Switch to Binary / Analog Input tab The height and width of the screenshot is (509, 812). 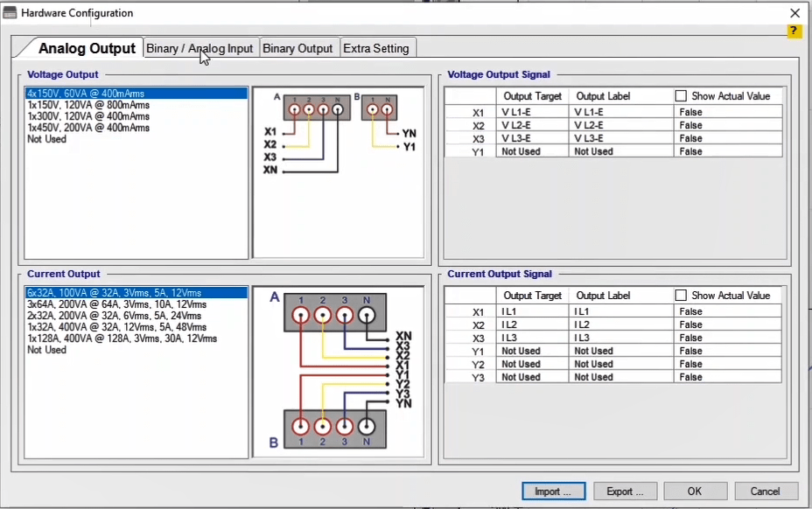199,48
